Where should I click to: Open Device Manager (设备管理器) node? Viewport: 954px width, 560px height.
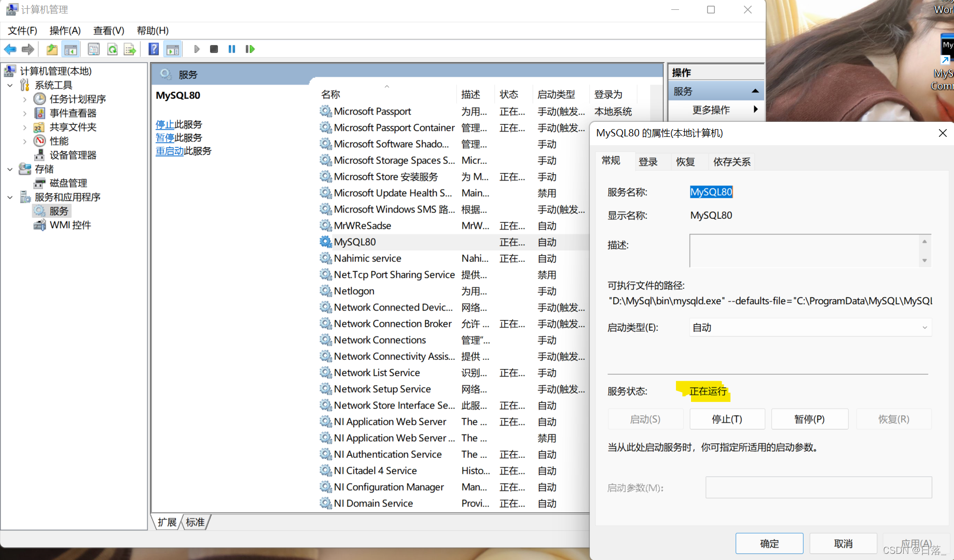[73, 155]
